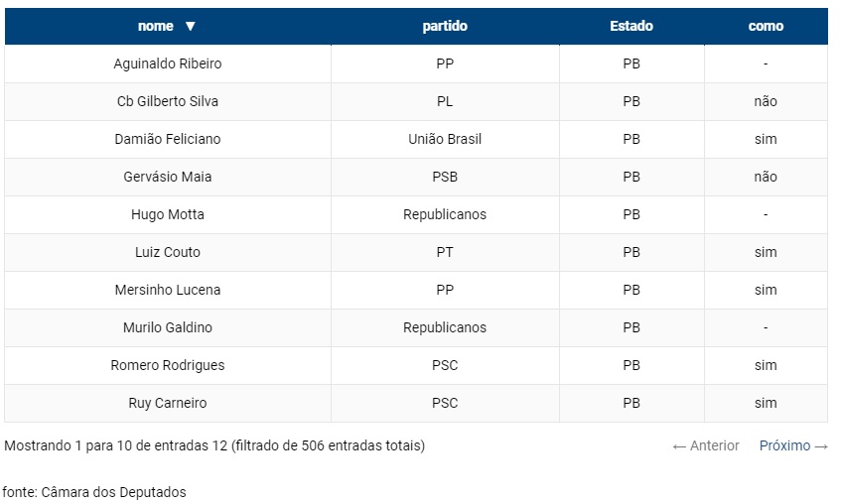The height and width of the screenshot is (504, 842).
Task: Click the União Brasil party cell
Action: (445, 139)
